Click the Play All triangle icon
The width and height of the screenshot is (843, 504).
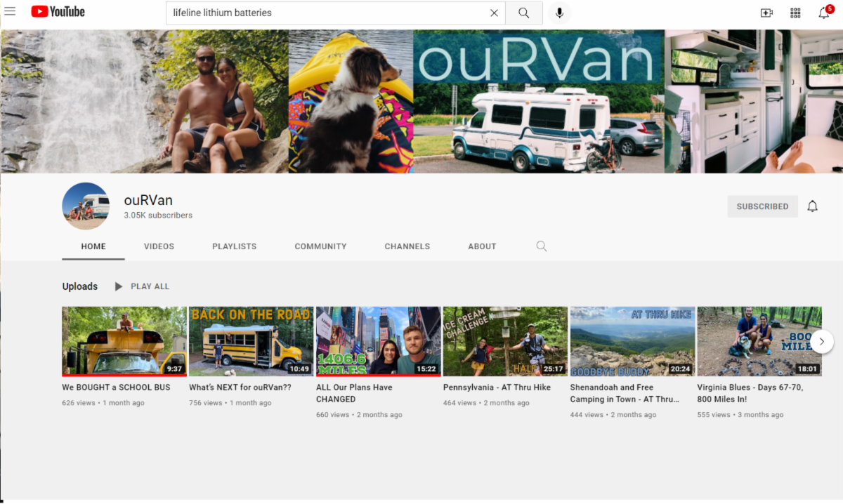pos(117,286)
